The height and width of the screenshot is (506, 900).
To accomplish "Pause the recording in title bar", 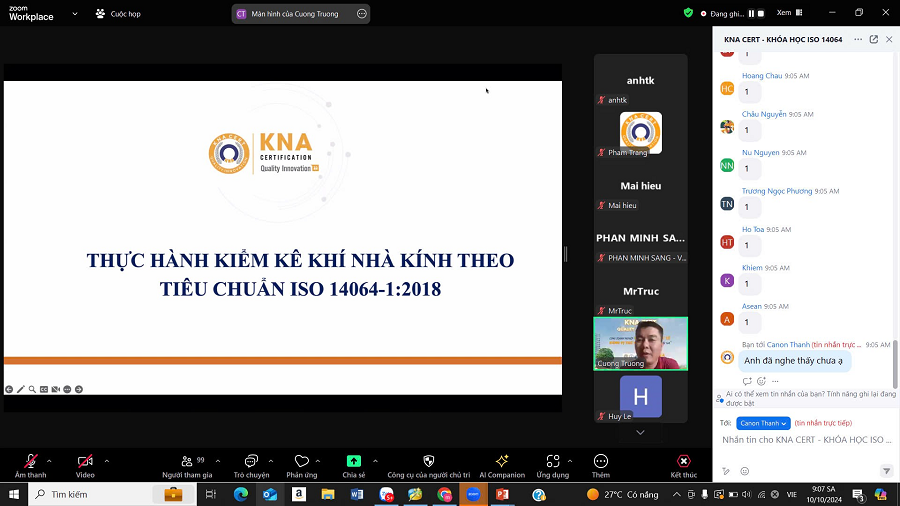I will 751,13.
